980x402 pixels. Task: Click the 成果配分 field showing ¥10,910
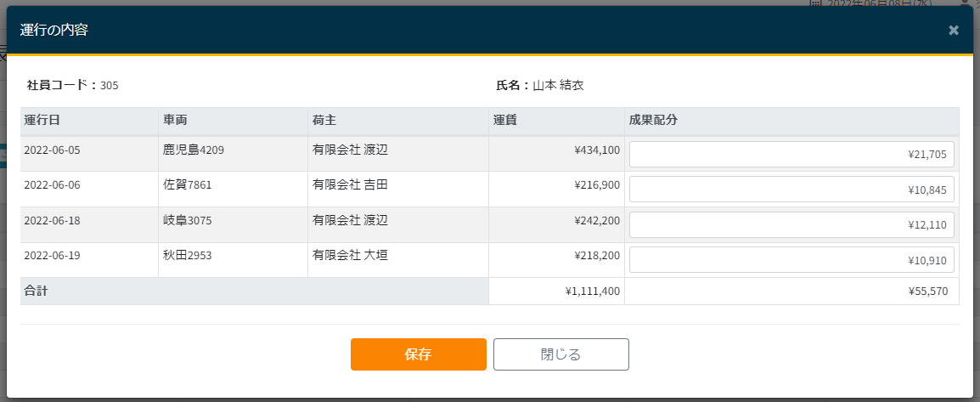click(x=791, y=260)
